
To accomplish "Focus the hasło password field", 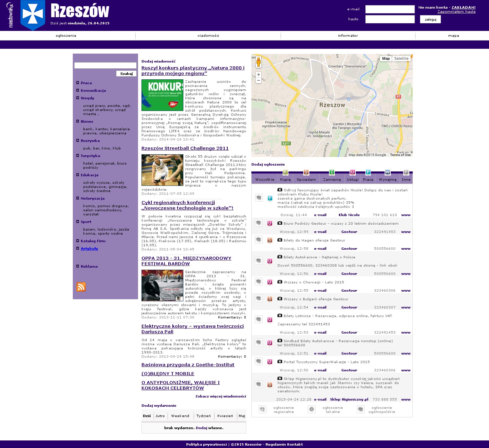I will 390,19.
